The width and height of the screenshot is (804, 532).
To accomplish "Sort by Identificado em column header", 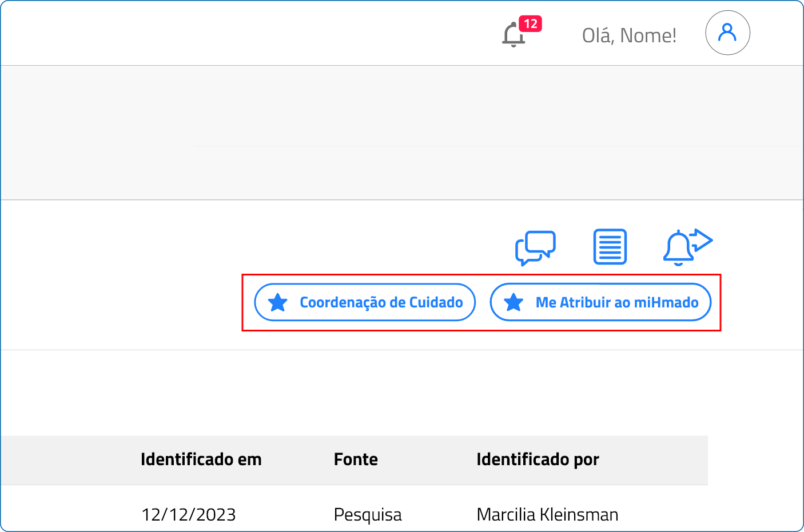I will point(201,459).
